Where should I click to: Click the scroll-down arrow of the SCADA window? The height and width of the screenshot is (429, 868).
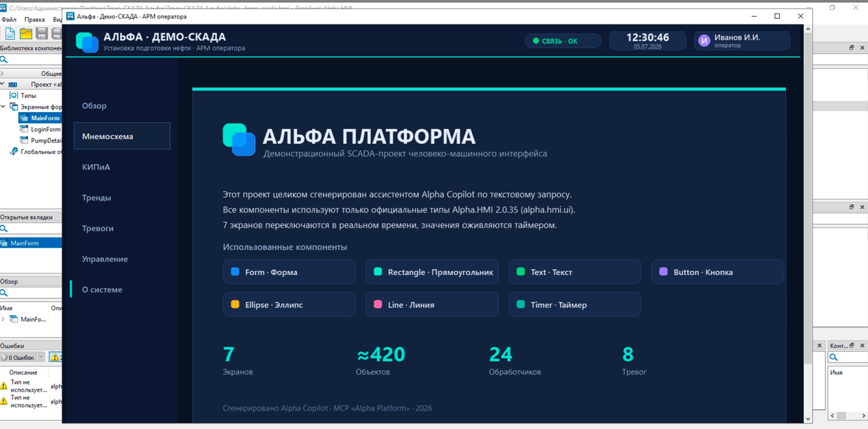(808, 419)
